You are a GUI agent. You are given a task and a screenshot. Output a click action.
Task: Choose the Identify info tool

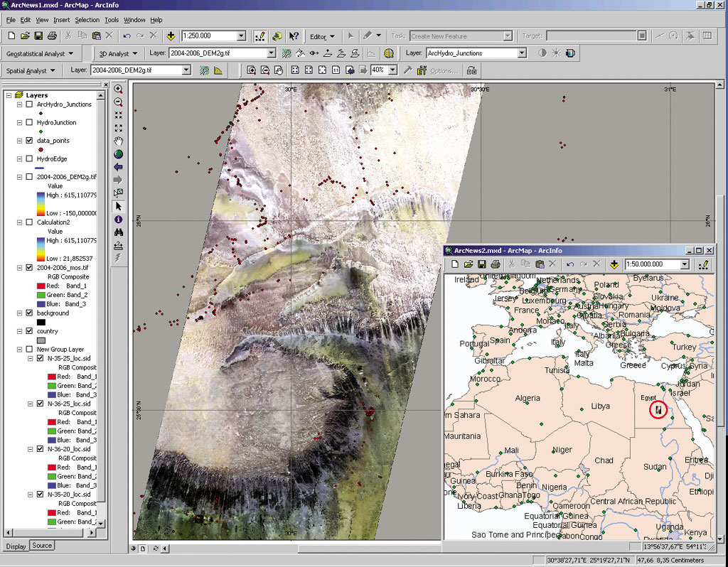[x=118, y=220]
